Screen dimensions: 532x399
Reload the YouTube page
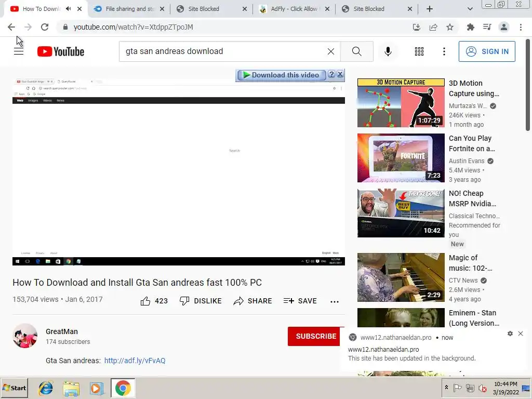click(45, 27)
